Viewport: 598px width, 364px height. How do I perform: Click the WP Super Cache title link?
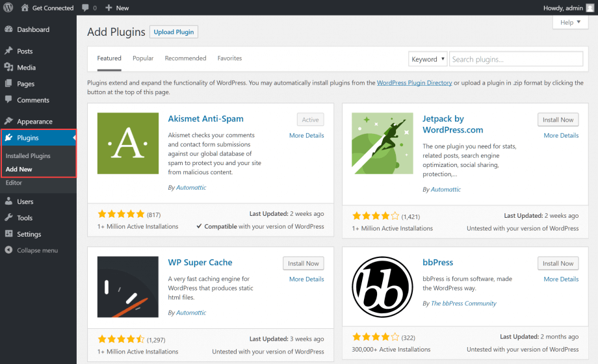tap(200, 263)
